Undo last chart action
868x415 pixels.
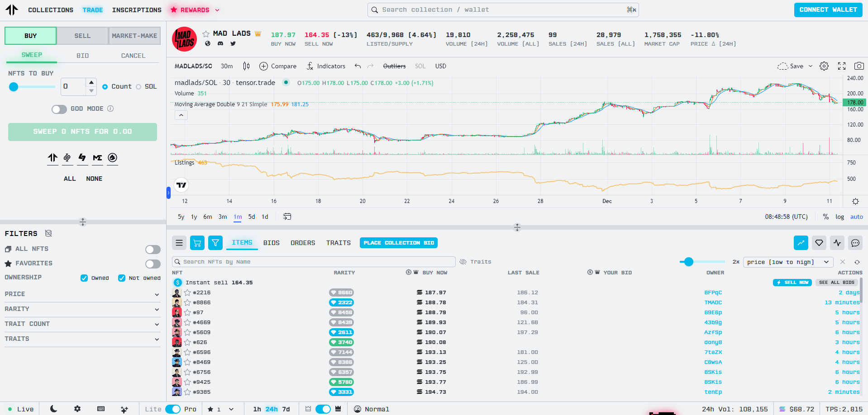pos(358,66)
